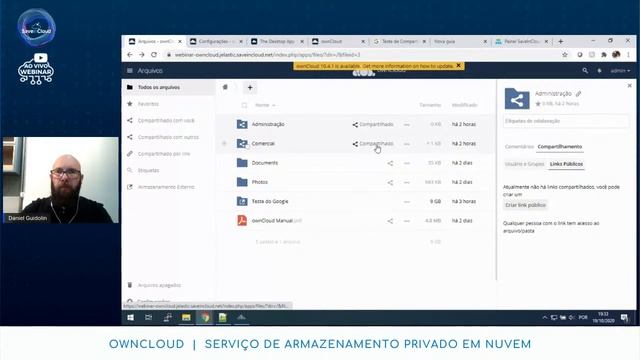Screen dimensions: 640x360
Task: Toggle the favorite star on Comercial row
Action: point(224,143)
